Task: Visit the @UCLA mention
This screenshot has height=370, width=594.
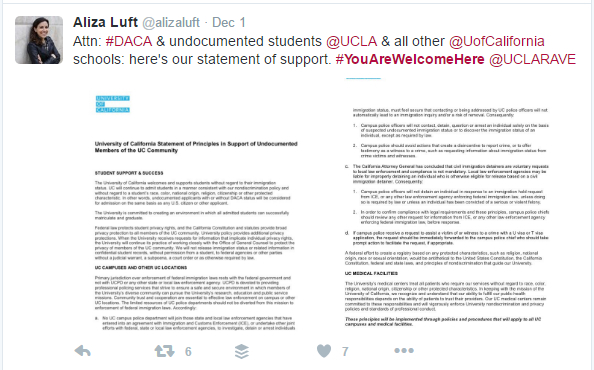Action: tap(352, 41)
